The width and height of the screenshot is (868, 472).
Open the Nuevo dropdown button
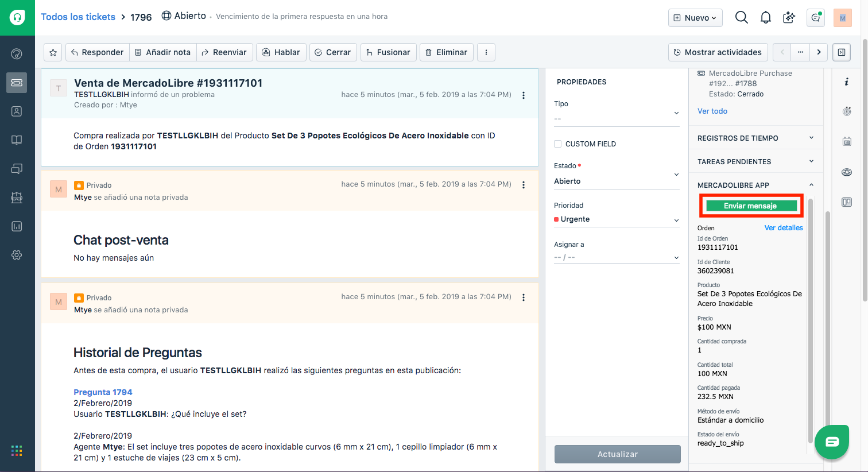pos(695,18)
